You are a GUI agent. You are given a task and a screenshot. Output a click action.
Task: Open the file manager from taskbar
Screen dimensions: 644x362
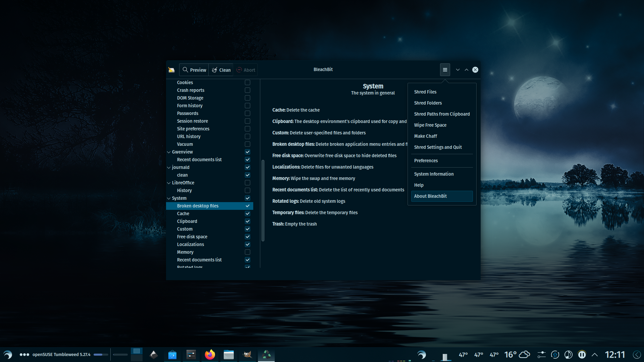coord(229,355)
